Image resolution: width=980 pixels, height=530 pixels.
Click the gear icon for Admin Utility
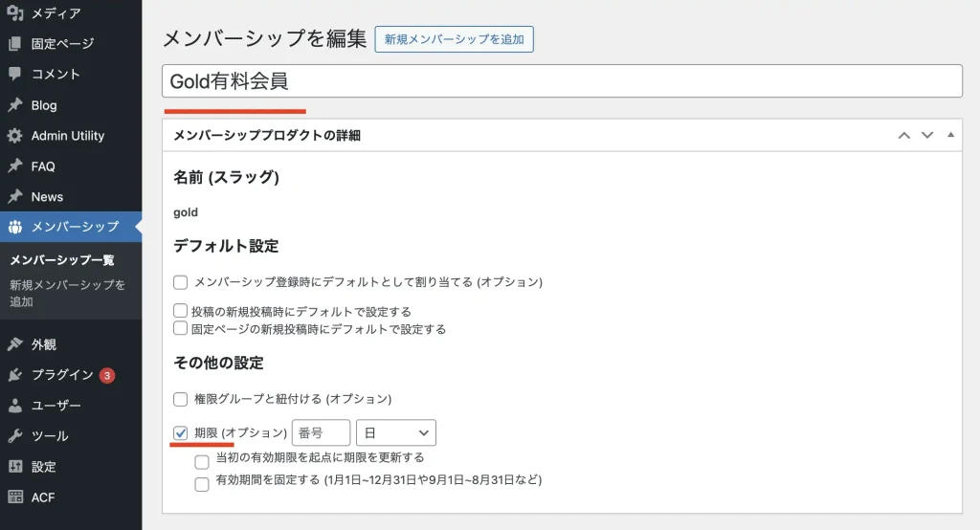click(x=14, y=136)
